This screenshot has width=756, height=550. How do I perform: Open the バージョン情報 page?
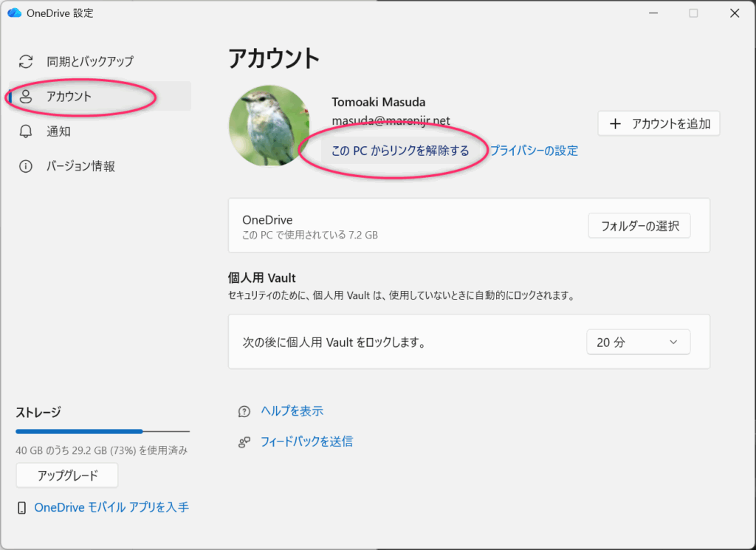[80, 166]
